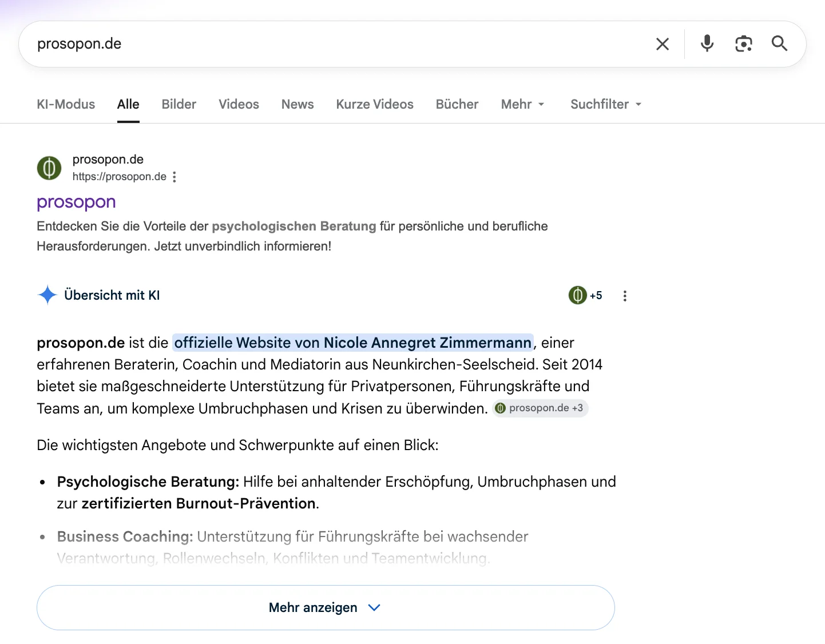Open the purple prosopon result title link
Screen dimensions: 825x644
point(76,202)
